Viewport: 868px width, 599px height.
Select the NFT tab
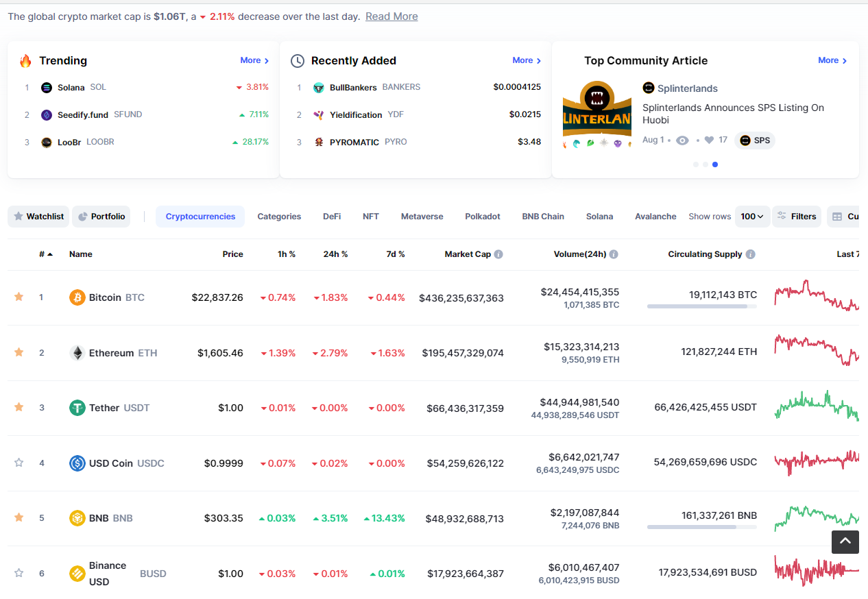click(x=371, y=217)
